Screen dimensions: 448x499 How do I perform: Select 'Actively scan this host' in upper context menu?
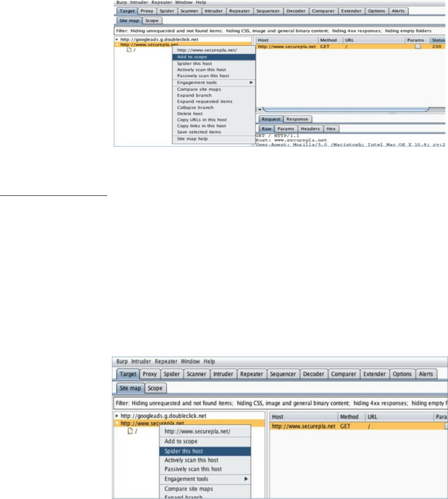pyautogui.click(x=201, y=70)
